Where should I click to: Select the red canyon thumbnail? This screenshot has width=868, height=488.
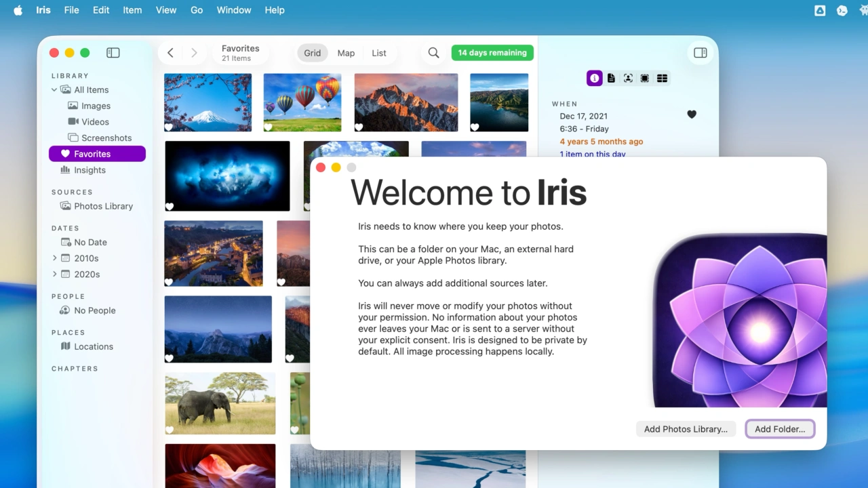click(x=220, y=466)
